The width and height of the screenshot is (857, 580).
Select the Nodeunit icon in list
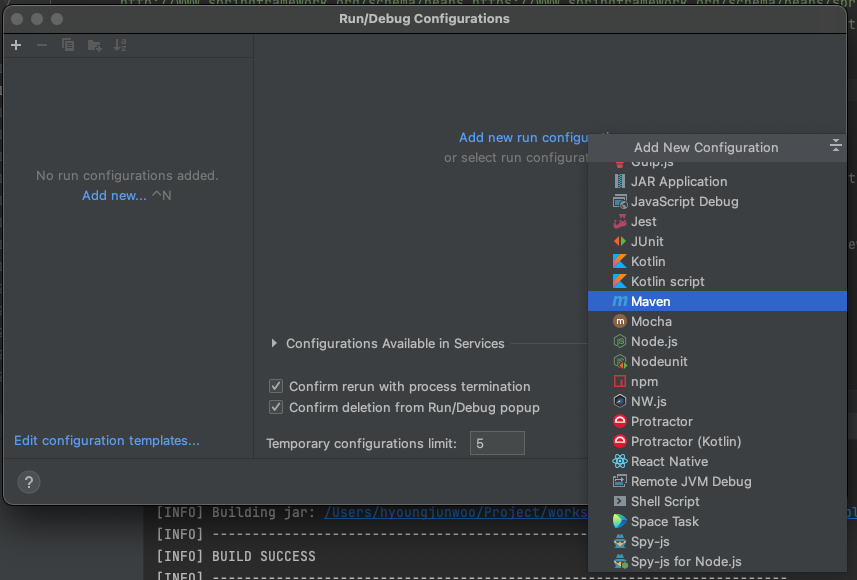[619, 361]
